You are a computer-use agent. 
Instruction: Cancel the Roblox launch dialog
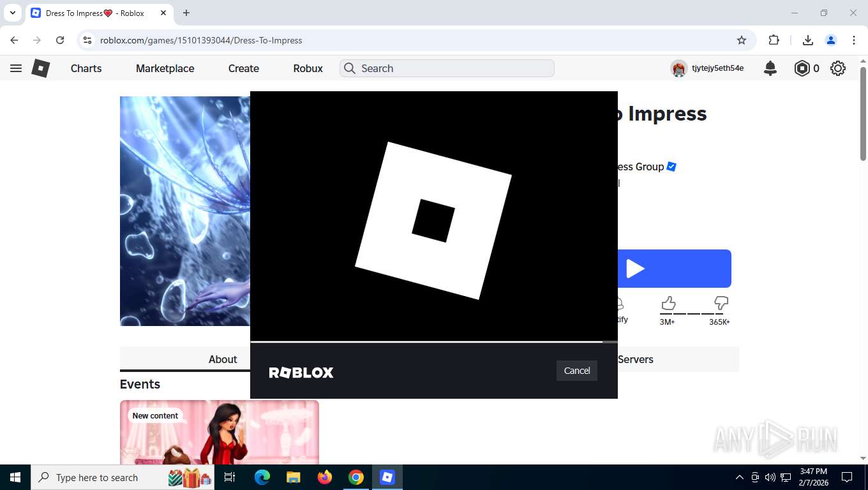click(x=577, y=371)
